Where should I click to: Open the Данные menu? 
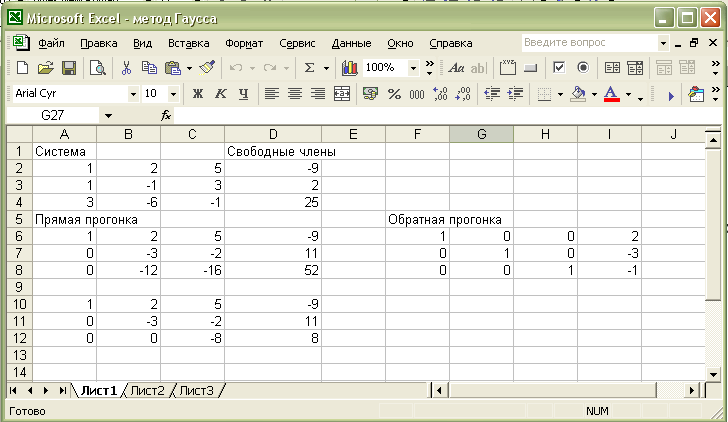(351, 43)
